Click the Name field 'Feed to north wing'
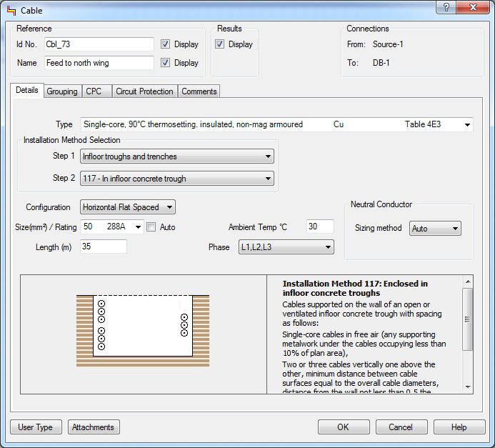This screenshot has width=495, height=448. click(x=99, y=62)
